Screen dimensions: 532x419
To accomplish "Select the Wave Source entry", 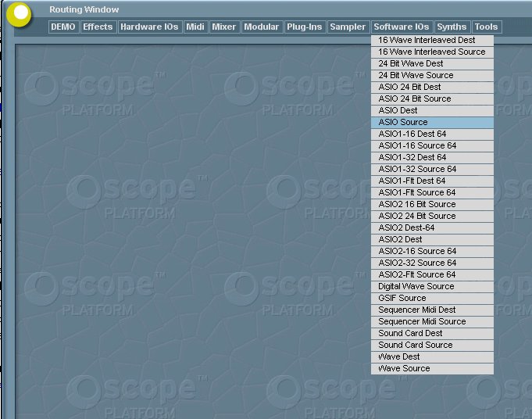I will tap(432, 368).
